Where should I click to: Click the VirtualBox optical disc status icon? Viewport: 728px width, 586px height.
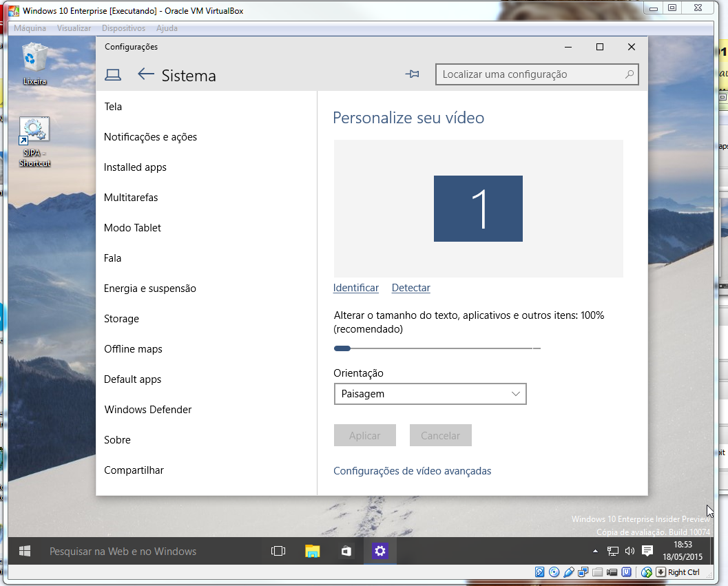tap(554, 572)
